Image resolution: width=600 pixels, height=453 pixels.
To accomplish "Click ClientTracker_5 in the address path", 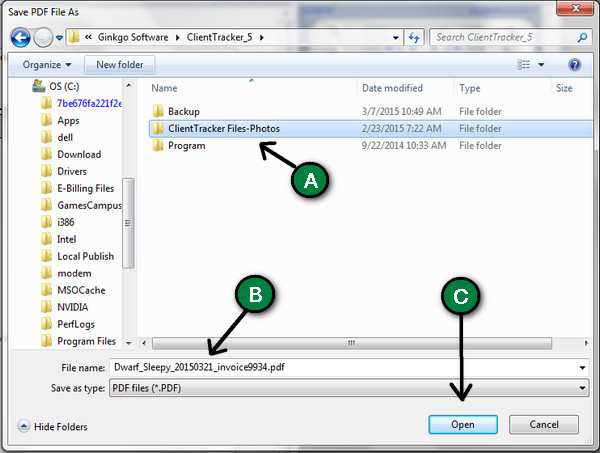I will [219, 37].
